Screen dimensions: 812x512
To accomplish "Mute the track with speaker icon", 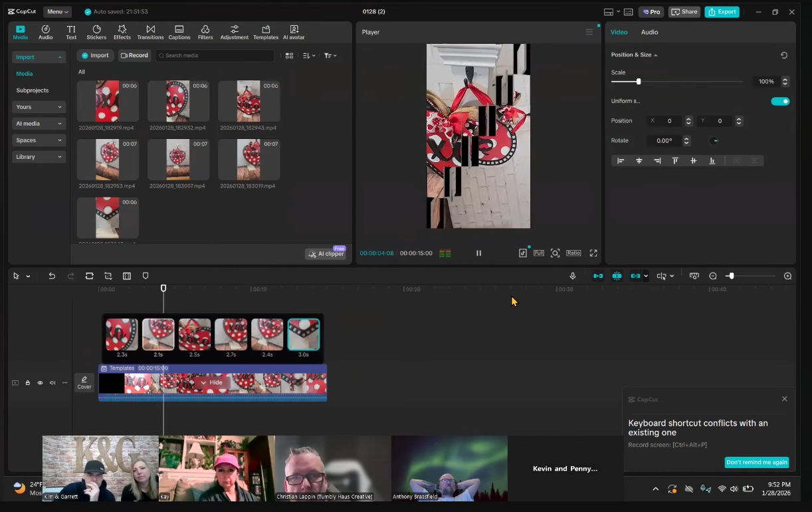I will tap(52, 383).
